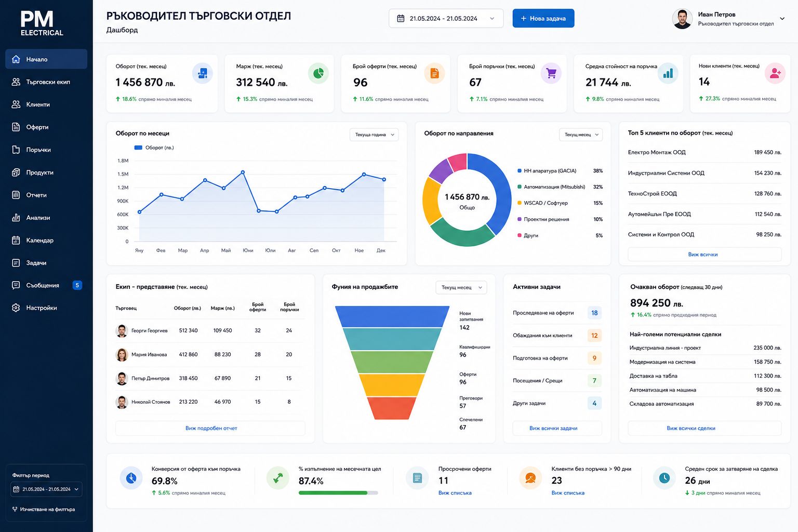Open the header date range dropdown 21.05.2024
The height and width of the screenshot is (532, 798).
coord(446,19)
